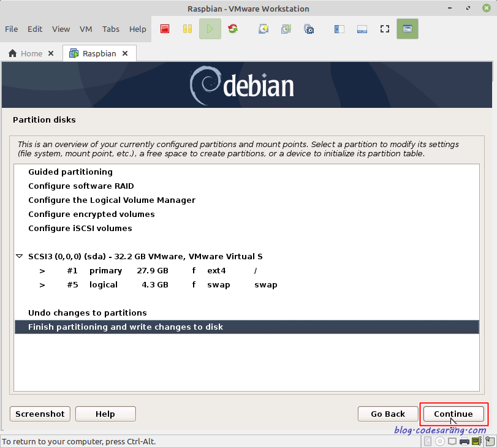Select the #5 logical 4.3 GB swap partition
This screenshot has width=497, height=448.
tap(246, 285)
